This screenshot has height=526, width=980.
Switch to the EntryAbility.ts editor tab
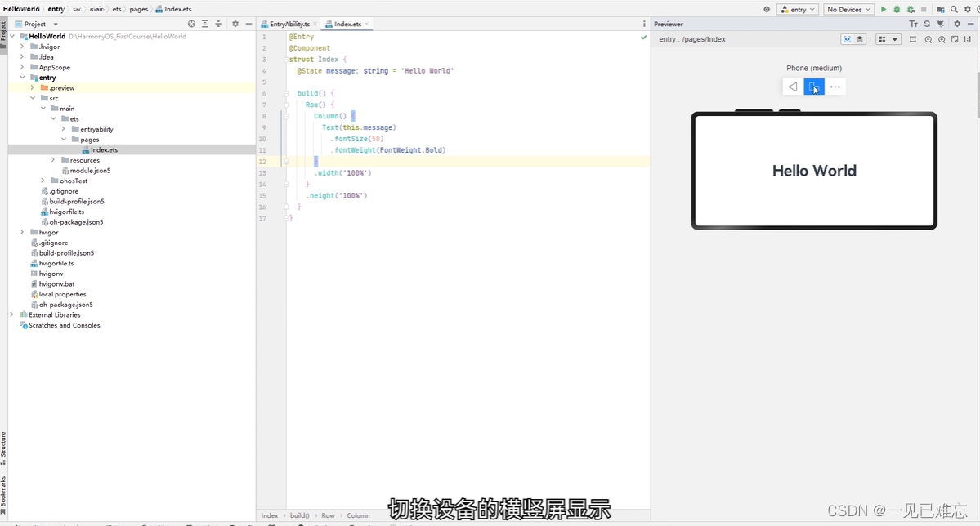click(288, 25)
